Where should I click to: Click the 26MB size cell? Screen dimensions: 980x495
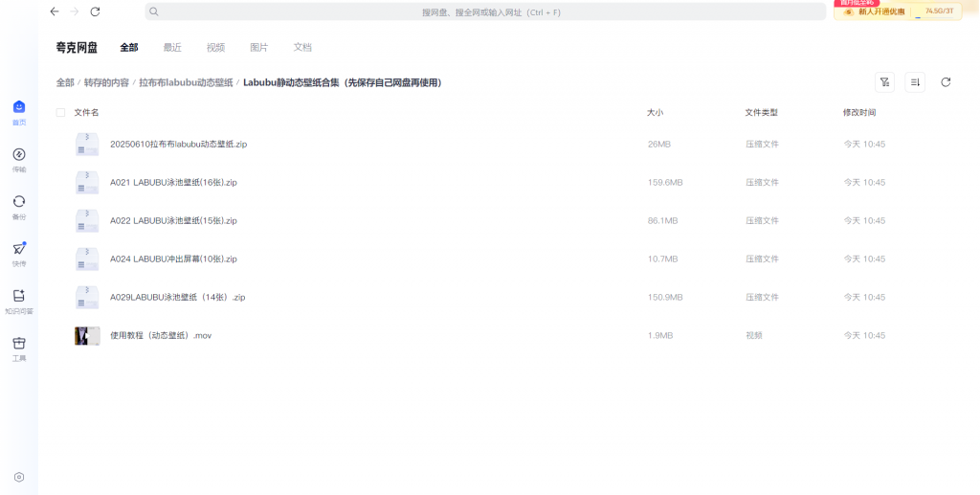click(x=658, y=145)
